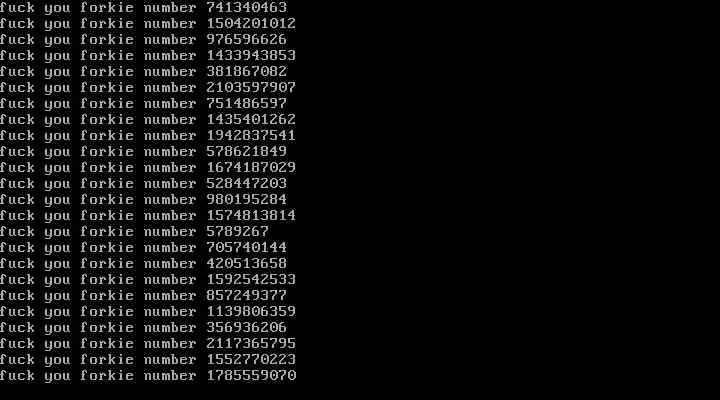720x400 pixels.
Task: Click the number 1942837541
Action: click(251, 135)
